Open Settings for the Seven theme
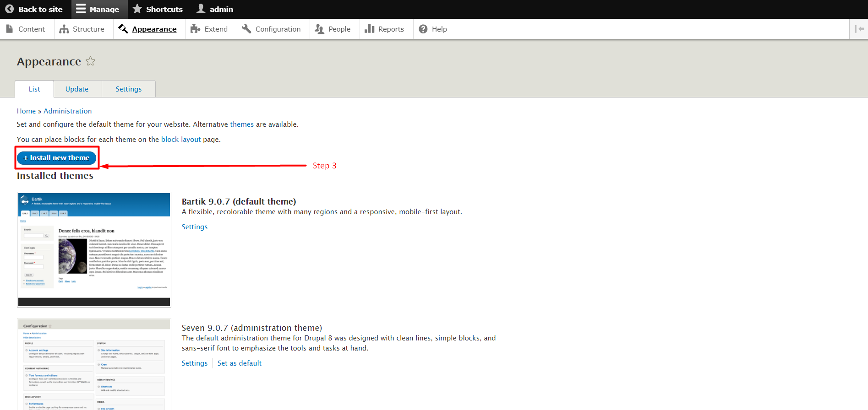This screenshot has height=410, width=868. point(195,363)
